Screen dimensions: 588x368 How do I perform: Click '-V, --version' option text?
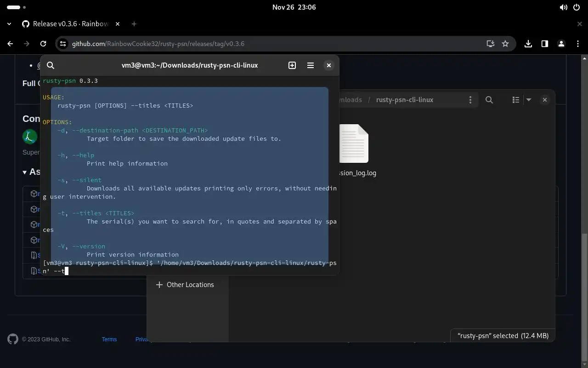coord(81,247)
